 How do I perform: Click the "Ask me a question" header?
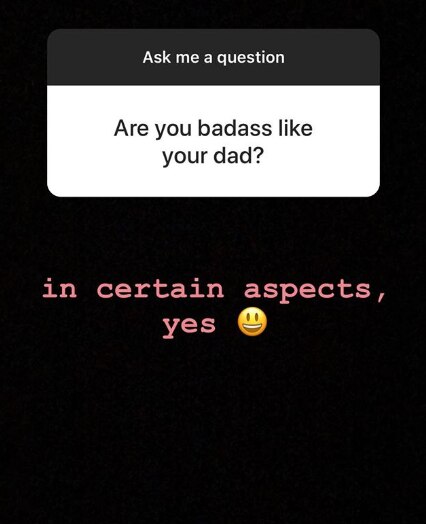[214, 57]
